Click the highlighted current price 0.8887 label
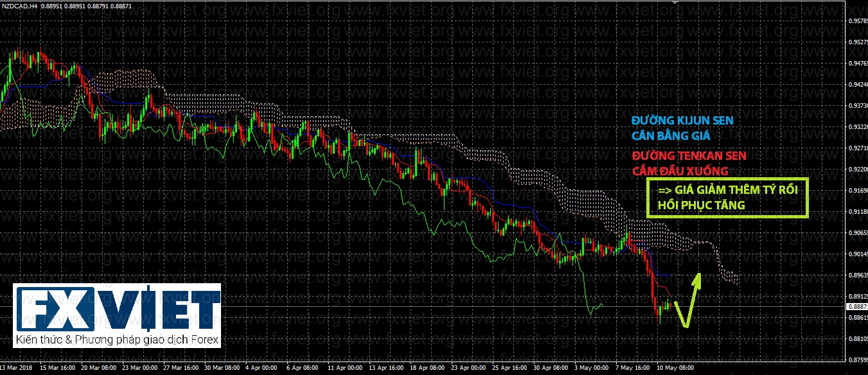The height and width of the screenshot is (375, 868). (x=857, y=307)
